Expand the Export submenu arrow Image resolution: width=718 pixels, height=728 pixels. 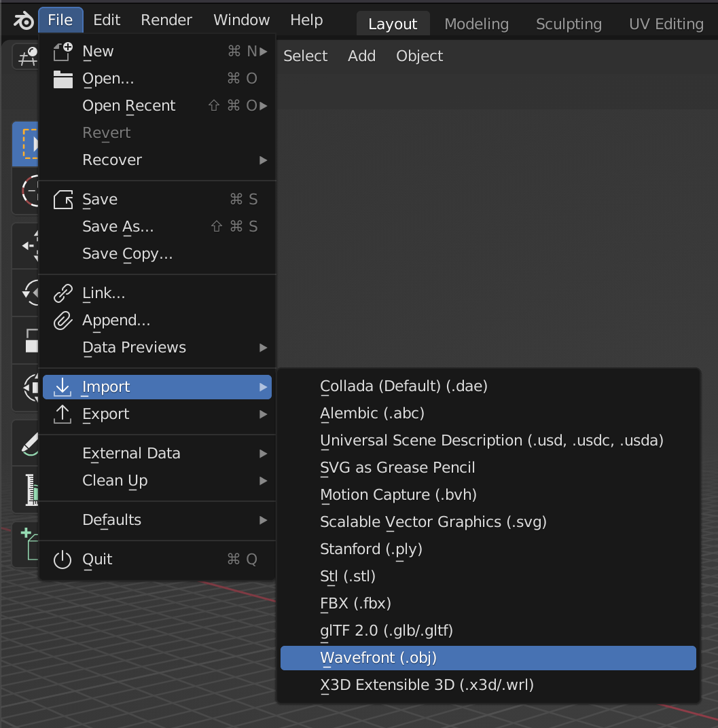pos(264,414)
